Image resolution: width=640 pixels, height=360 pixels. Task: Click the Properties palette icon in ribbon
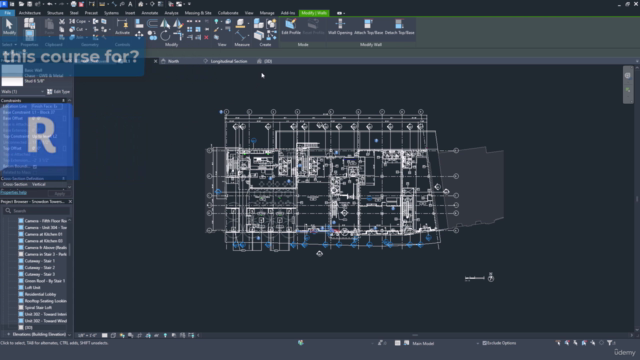coord(29,35)
